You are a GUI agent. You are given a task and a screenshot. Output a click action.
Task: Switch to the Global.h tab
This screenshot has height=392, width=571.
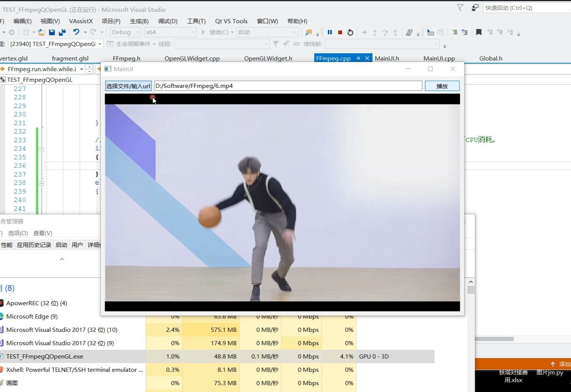click(490, 58)
